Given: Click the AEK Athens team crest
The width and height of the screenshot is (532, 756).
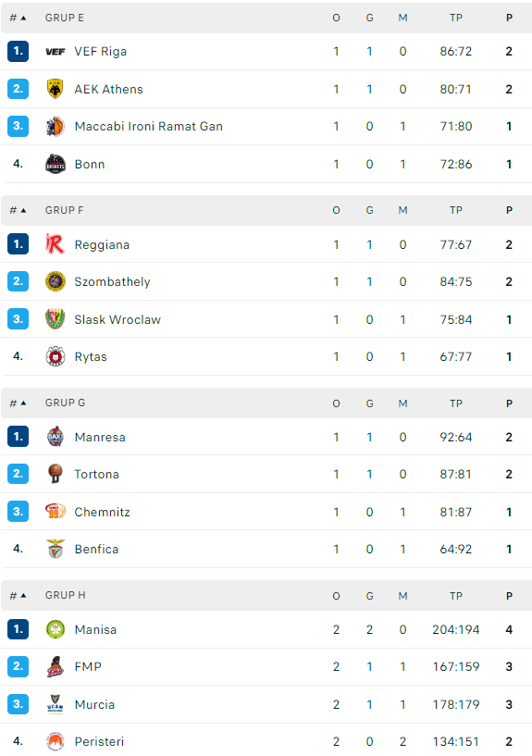Looking at the screenshot, I should click(x=55, y=89).
